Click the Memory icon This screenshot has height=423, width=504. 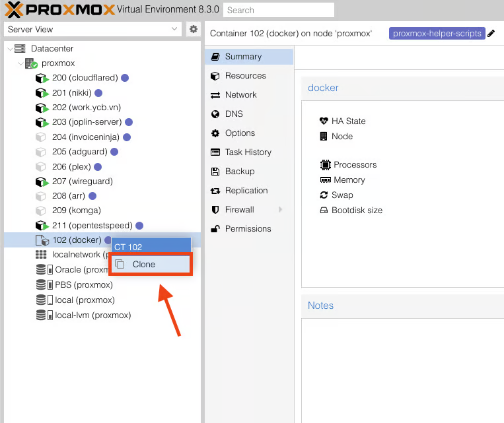pyautogui.click(x=325, y=180)
